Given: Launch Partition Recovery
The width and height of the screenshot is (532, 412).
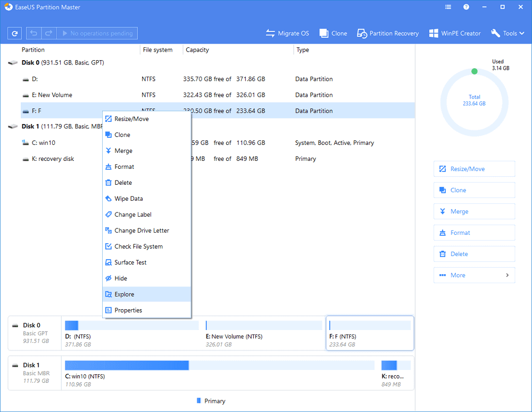Looking at the screenshot, I should [x=388, y=33].
